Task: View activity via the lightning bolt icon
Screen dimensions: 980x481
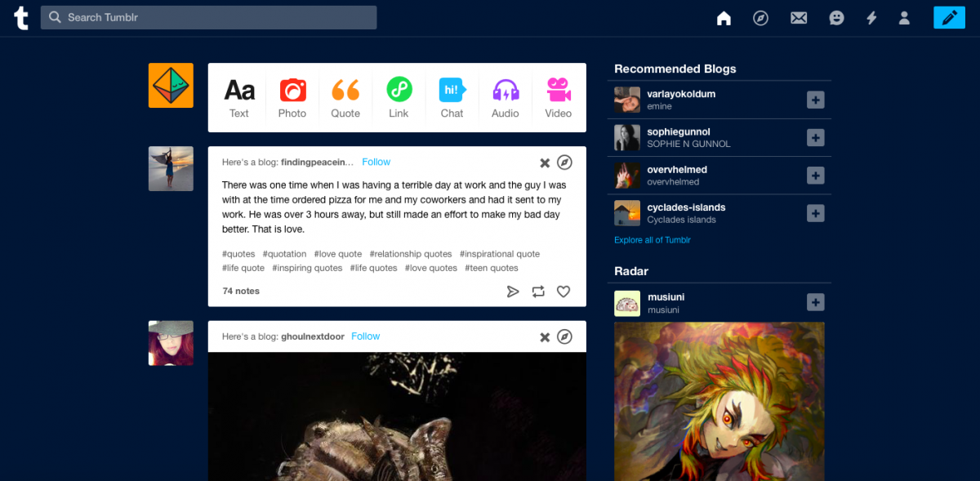Action: (871, 17)
